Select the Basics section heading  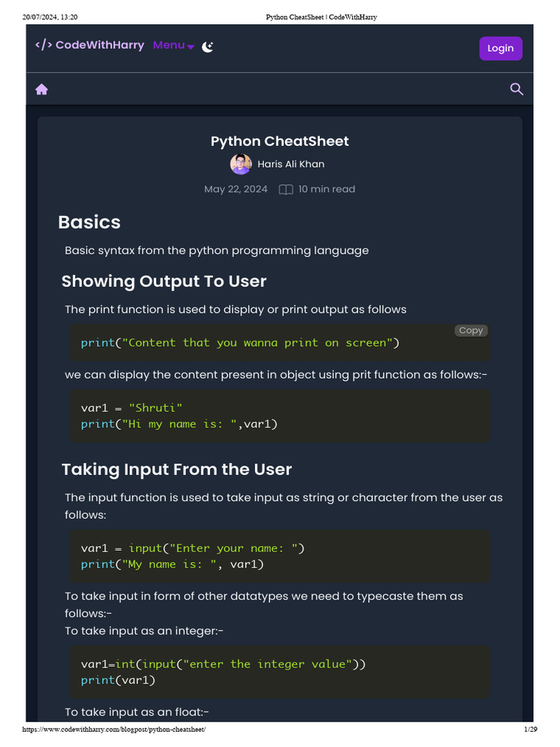click(x=89, y=222)
